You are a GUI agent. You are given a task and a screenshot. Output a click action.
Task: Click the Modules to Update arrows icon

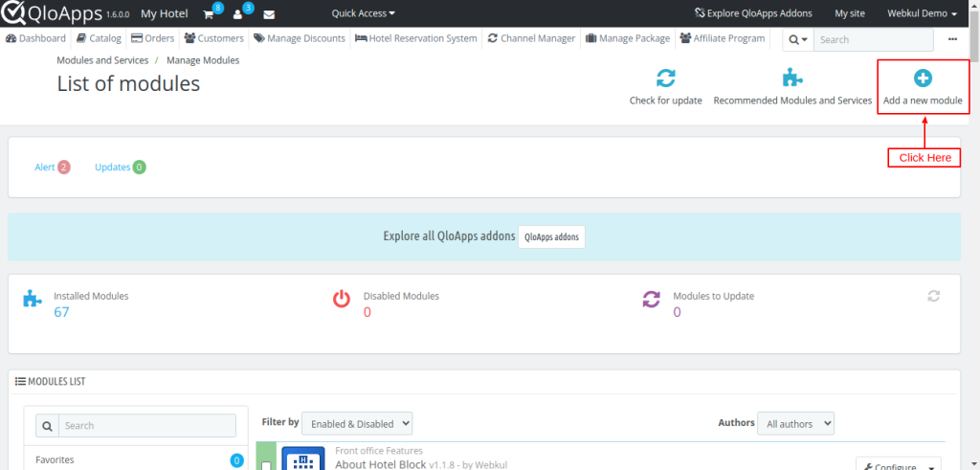click(651, 300)
